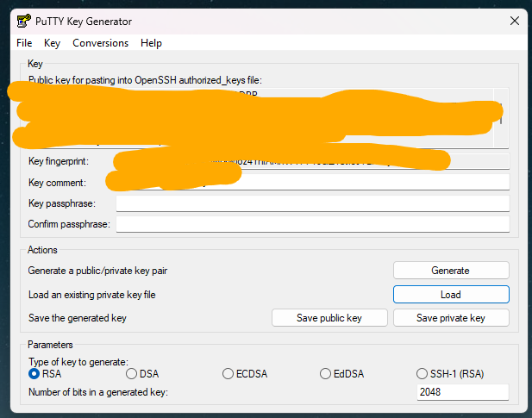Click the 'Load an existing private key file' label
Viewport: 532px width, 418px height.
coord(92,295)
